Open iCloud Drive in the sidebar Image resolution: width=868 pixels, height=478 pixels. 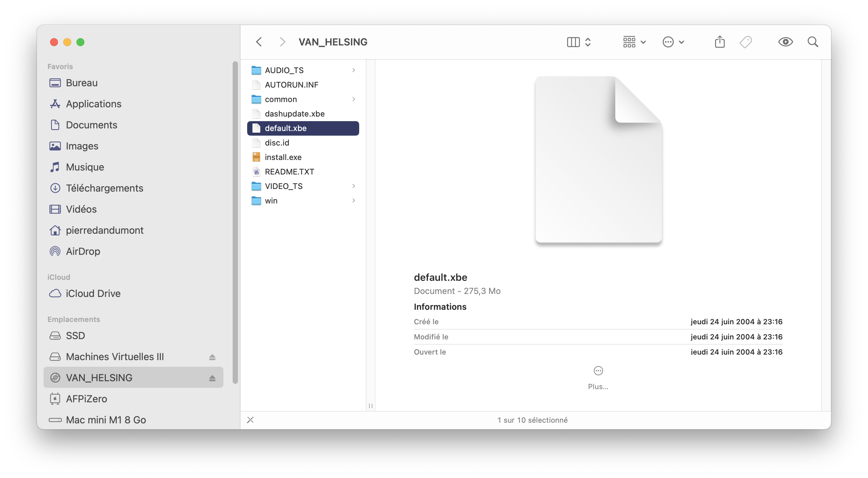[133, 293]
